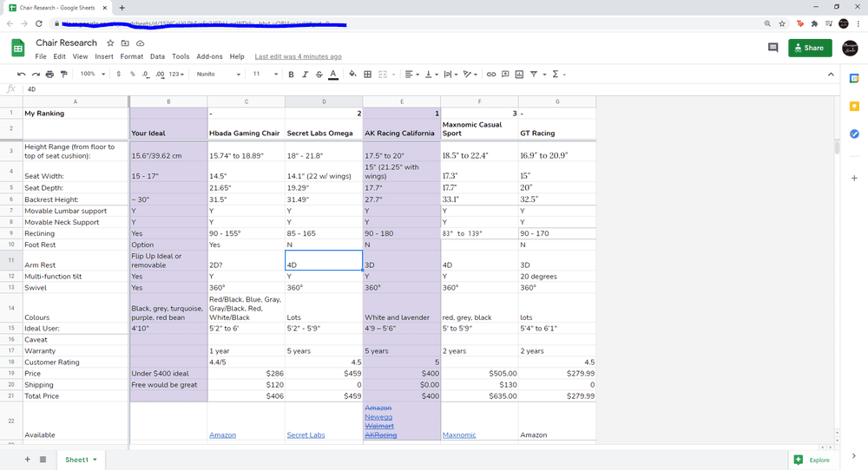Open the font size 11 dropdown
This screenshot has width=868, height=470.
pos(265,74)
